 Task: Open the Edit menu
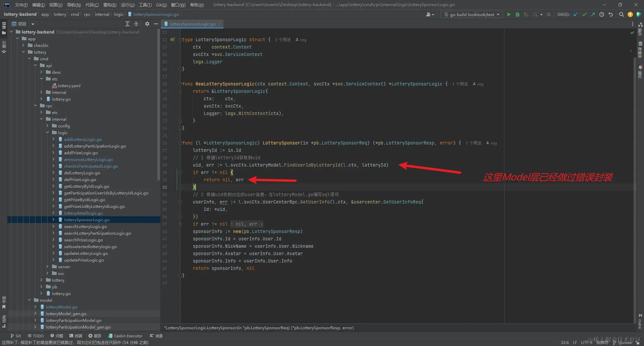point(39,5)
